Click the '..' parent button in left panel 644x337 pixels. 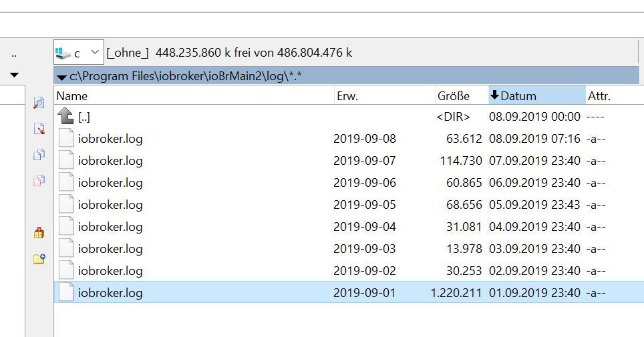pos(14,55)
